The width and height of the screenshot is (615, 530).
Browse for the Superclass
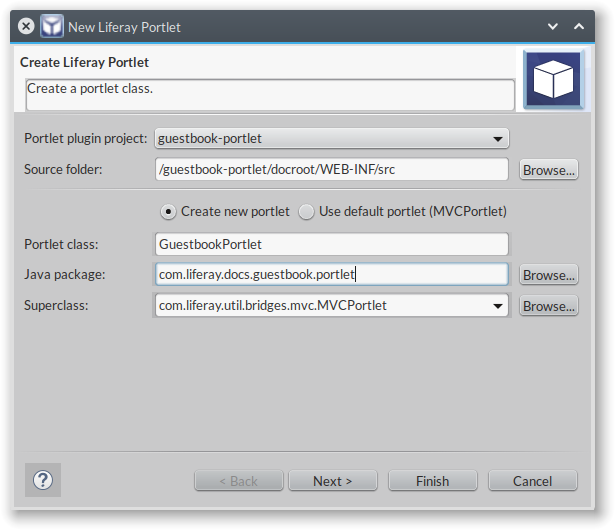tap(548, 306)
